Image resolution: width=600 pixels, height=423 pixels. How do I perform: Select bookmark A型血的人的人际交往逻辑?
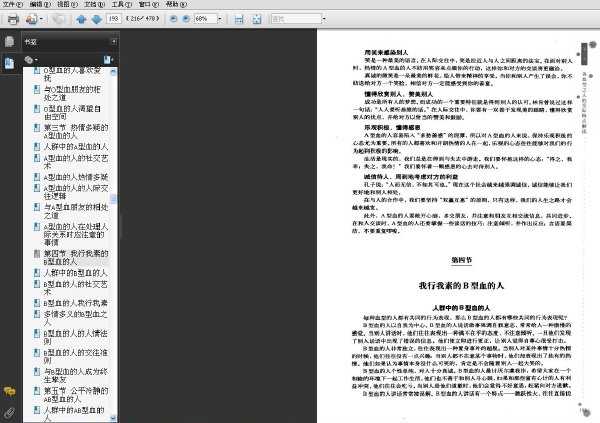[x=76, y=192]
